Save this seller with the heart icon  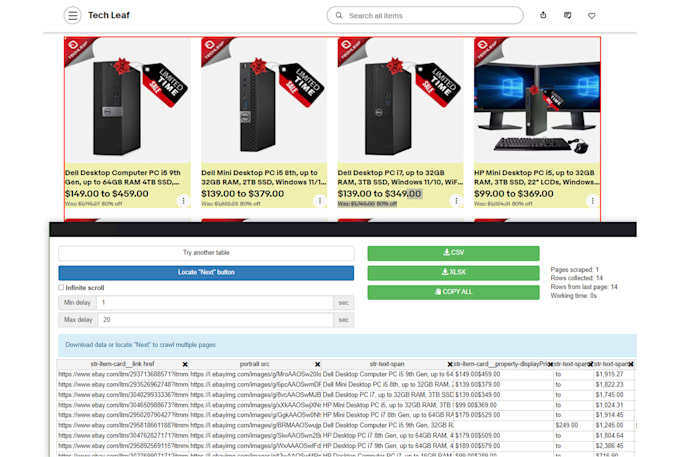click(x=592, y=16)
